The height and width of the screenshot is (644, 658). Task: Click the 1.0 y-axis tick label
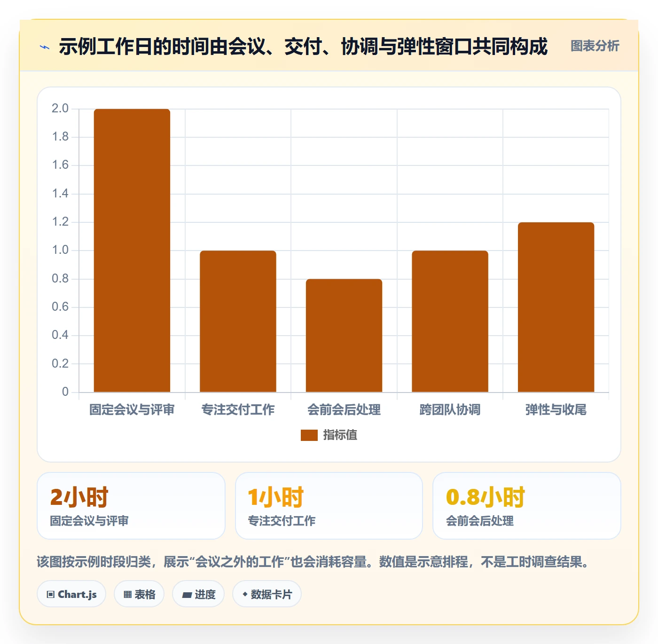pos(60,250)
